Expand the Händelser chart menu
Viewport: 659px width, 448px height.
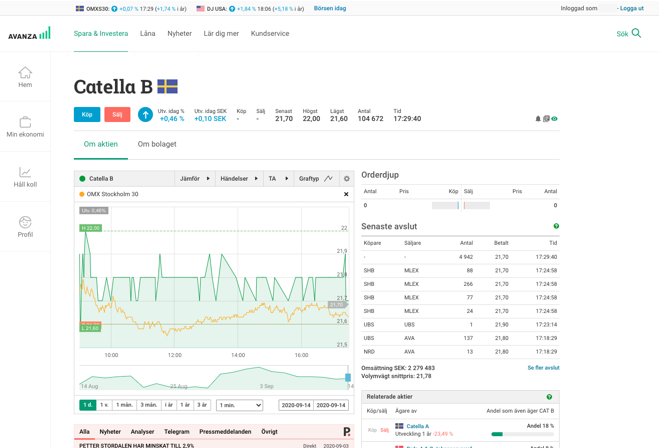point(239,179)
